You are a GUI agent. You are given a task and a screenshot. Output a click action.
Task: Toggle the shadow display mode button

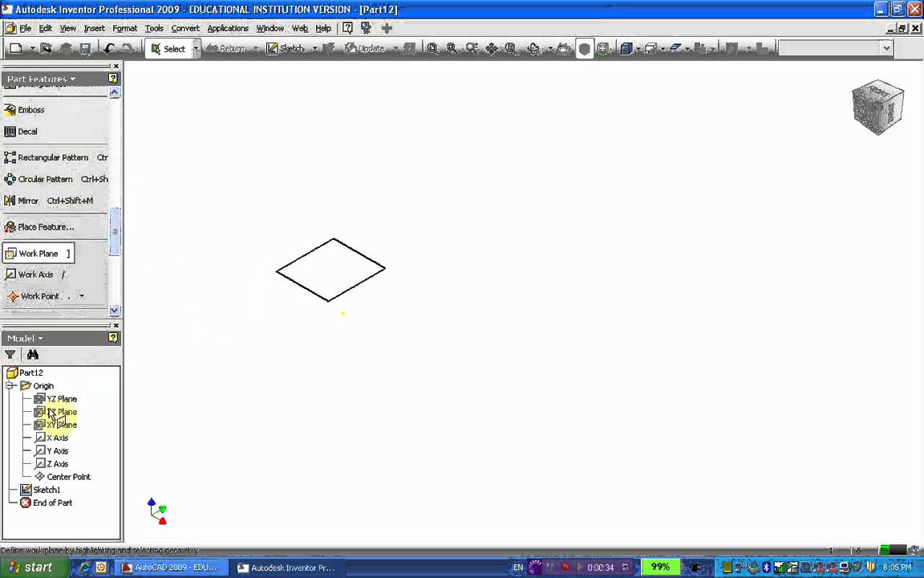[x=675, y=48]
